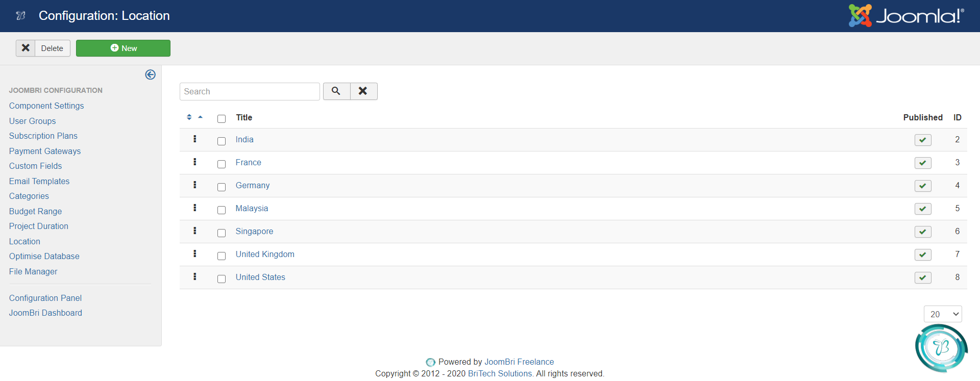Open Payment Gateways in the sidebar
The width and height of the screenshot is (980, 381).
click(45, 151)
